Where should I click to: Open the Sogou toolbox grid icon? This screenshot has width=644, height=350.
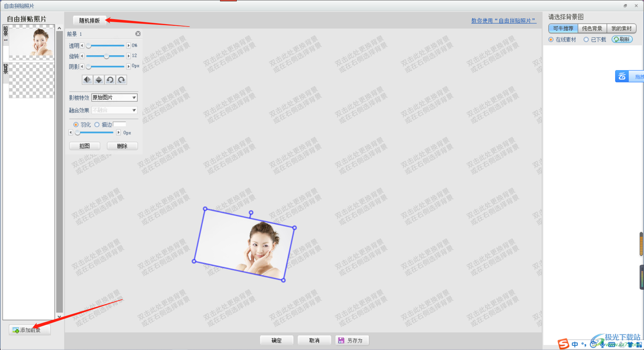pos(639,345)
